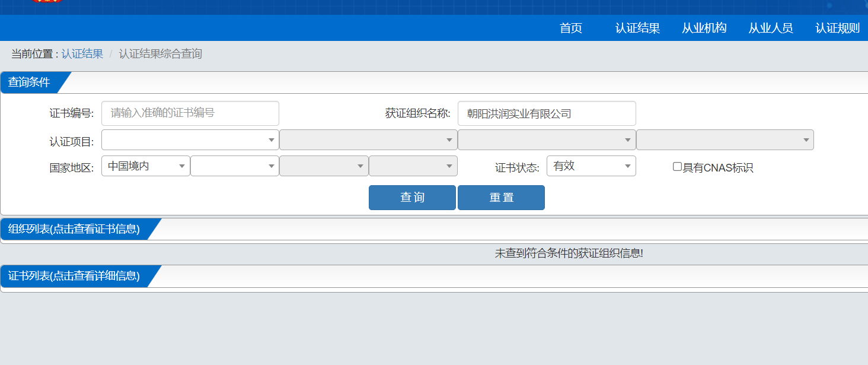The image size is (868, 365).
Task: Edit the 获证组织名称 text field
Action: [547, 113]
